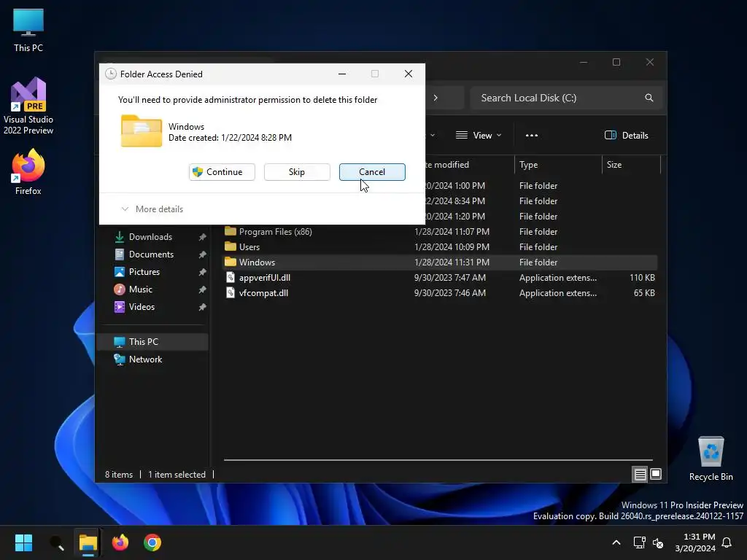Open the Windows Start menu

click(x=23, y=542)
